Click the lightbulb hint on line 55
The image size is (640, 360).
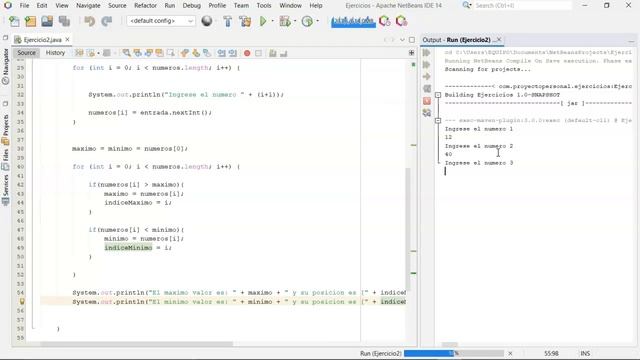(22, 302)
